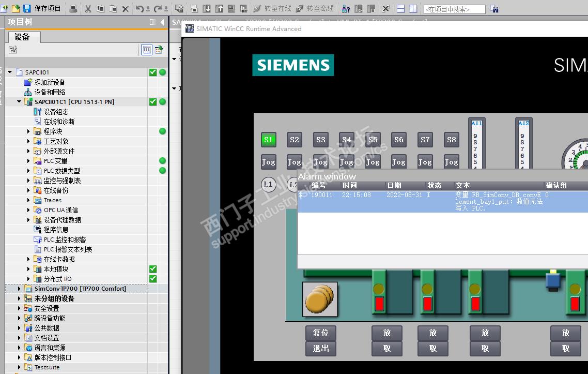This screenshot has height=374, width=588.
Task: Click the binoculars search icon
Action: (494, 9)
